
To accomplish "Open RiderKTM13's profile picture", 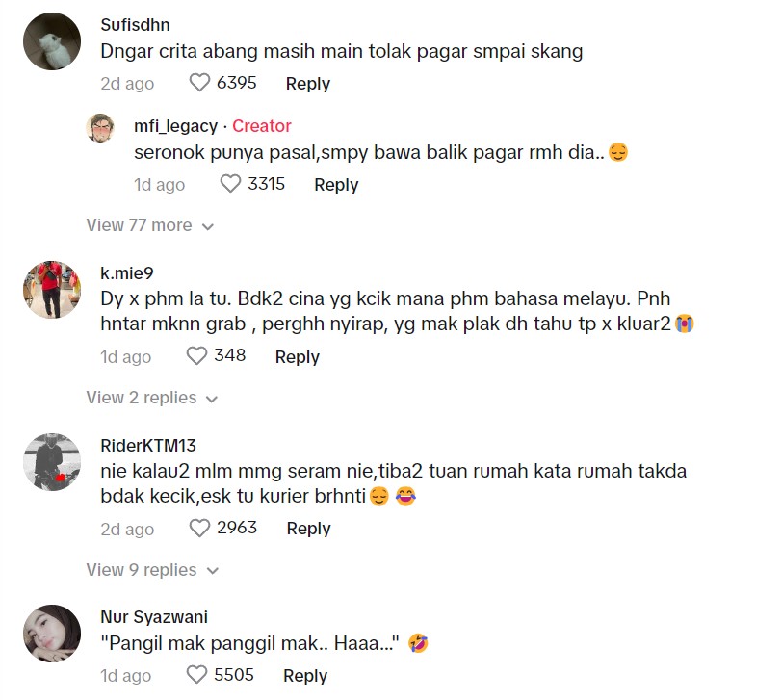I will pyautogui.click(x=52, y=461).
